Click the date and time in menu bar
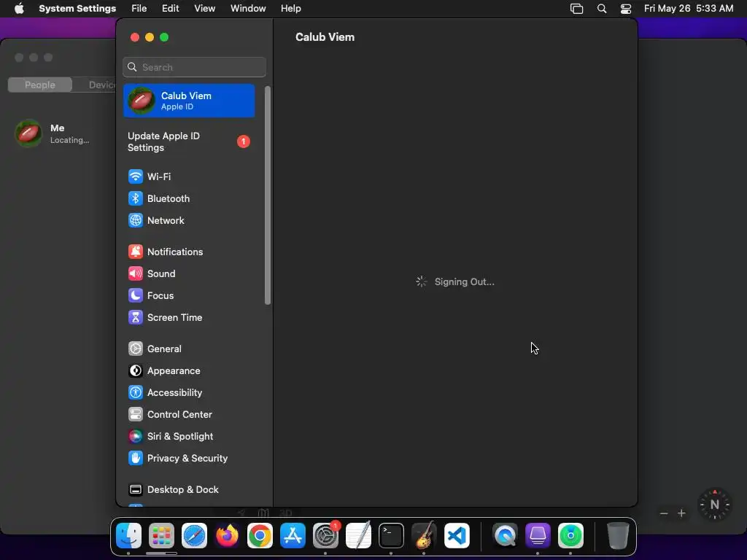 coord(689,9)
